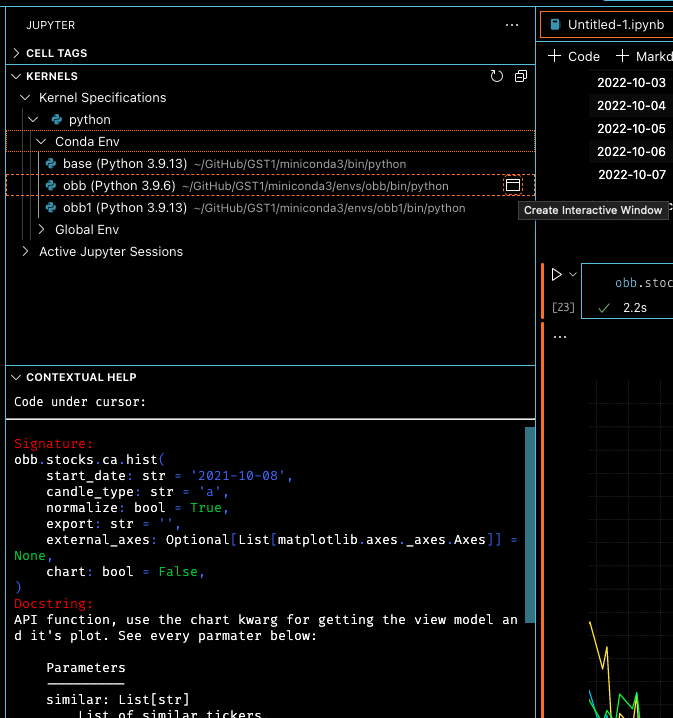Viewport: 673px width, 718px height.
Task: Click the 2022-10-07 output row
Action: 632,174
